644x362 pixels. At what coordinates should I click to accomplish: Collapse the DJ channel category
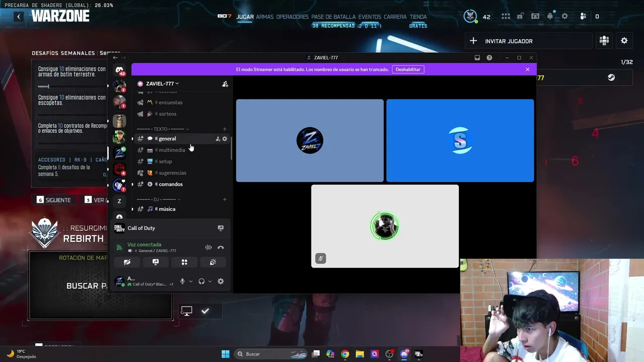(159, 200)
